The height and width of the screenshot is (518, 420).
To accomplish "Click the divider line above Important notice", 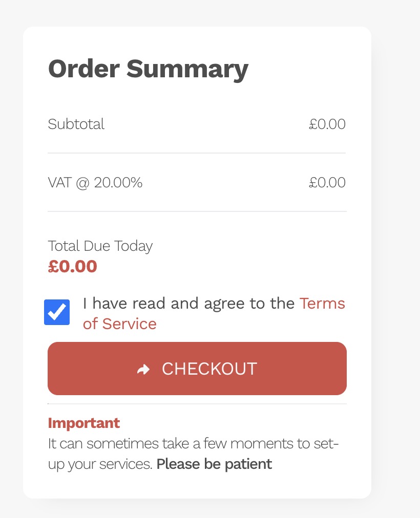I will [x=197, y=404].
